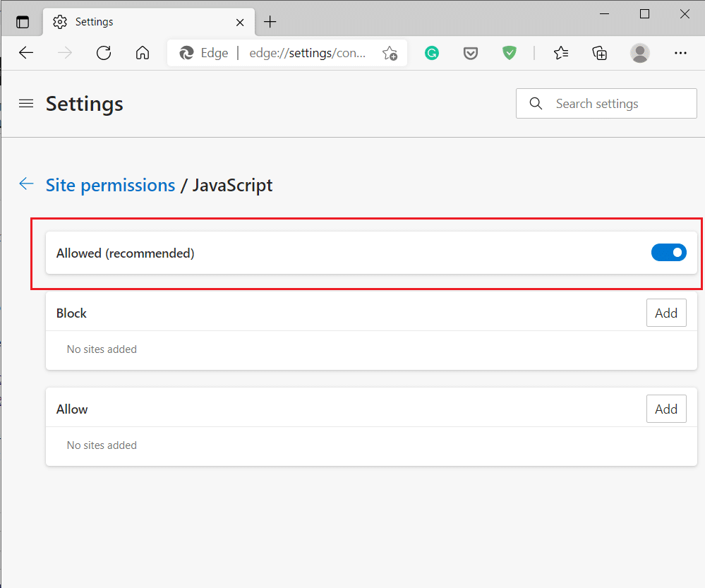Open the AdGuard extension
The height and width of the screenshot is (588, 705).
point(509,53)
